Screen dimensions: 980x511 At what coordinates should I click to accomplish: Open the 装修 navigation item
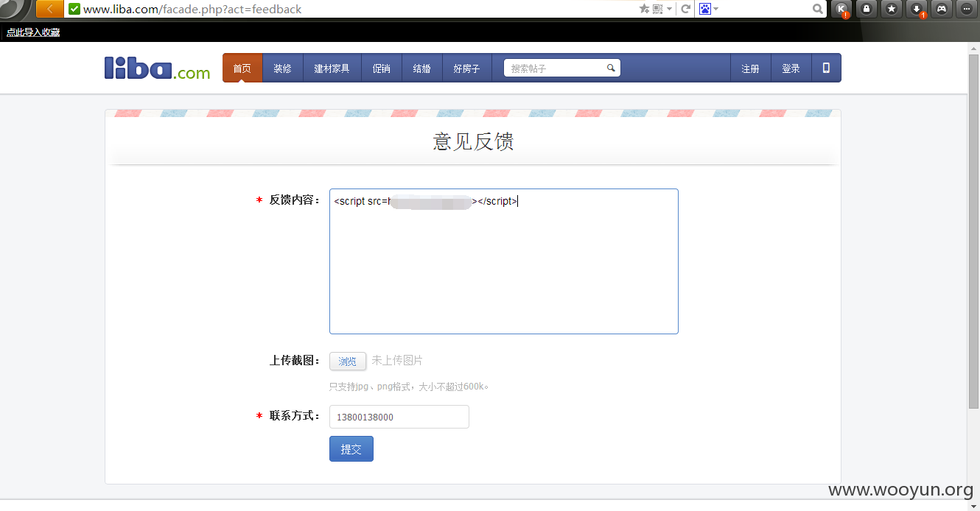click(282, 68)
